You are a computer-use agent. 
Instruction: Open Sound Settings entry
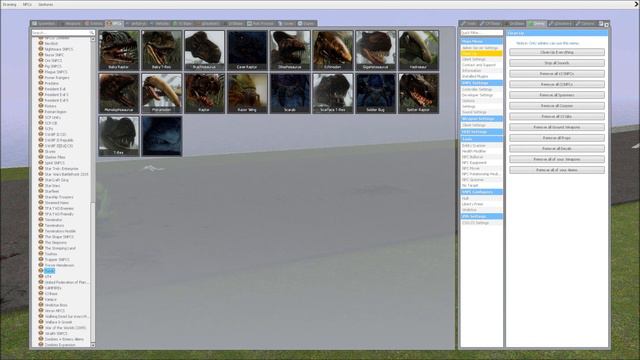click(x=481, y=112)
